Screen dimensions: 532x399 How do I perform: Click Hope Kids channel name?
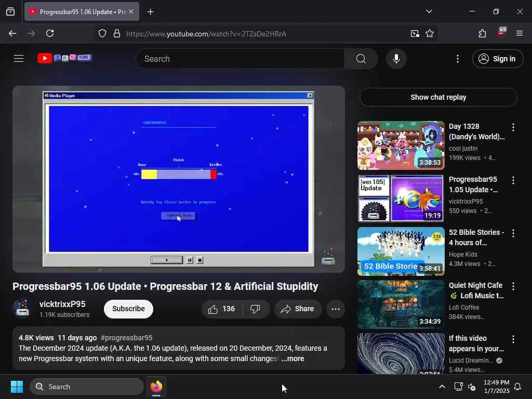(x=463, y=254)
